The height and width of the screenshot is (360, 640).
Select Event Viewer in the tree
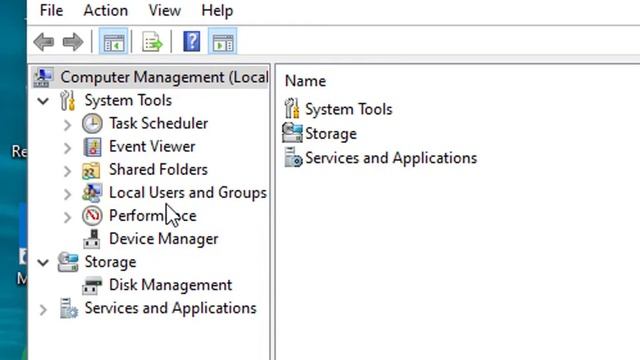pyautogui.click(x=152, y=147)
